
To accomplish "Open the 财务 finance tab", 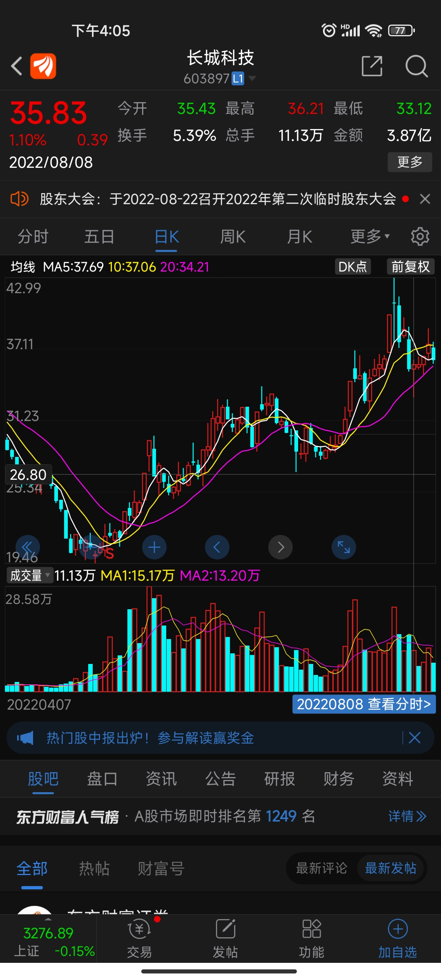I will tap(339, 779).
